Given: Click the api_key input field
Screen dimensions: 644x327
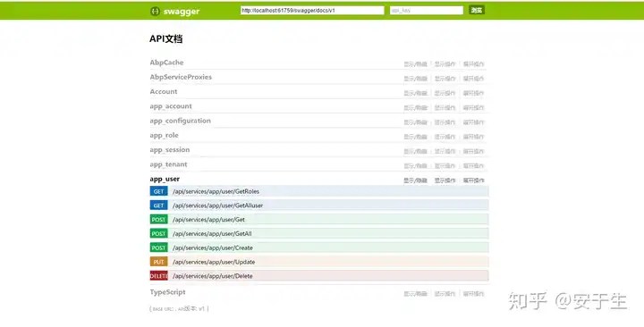Looking at the screenshot, I should (427, 10).
